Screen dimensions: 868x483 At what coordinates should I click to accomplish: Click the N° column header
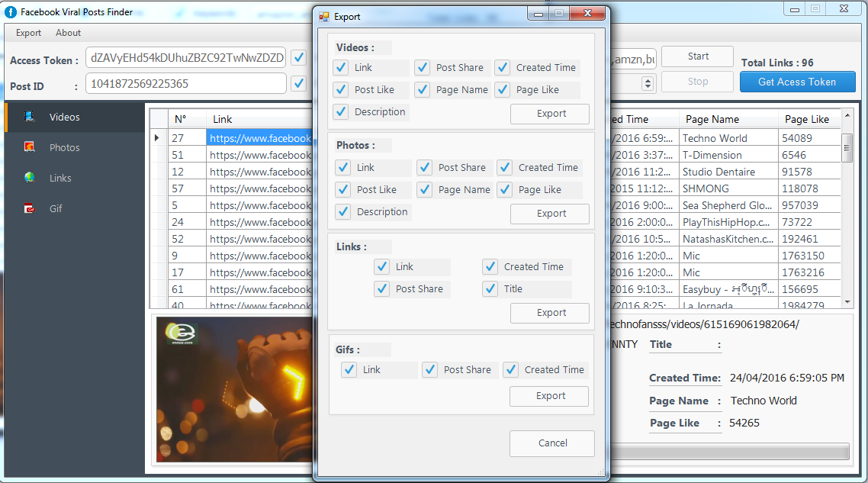(187, 119)
